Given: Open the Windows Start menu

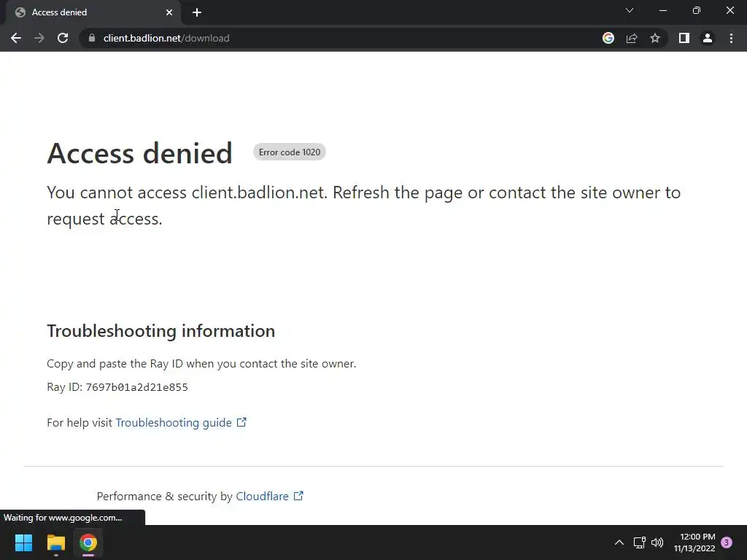Looking at the screenshot, I should click(x=23, y=542).
